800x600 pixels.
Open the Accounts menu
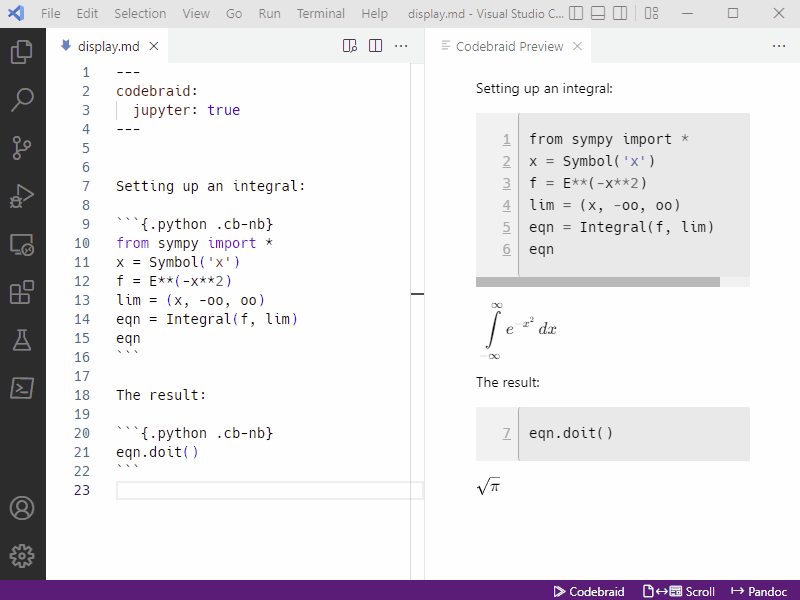pos(21,508)
